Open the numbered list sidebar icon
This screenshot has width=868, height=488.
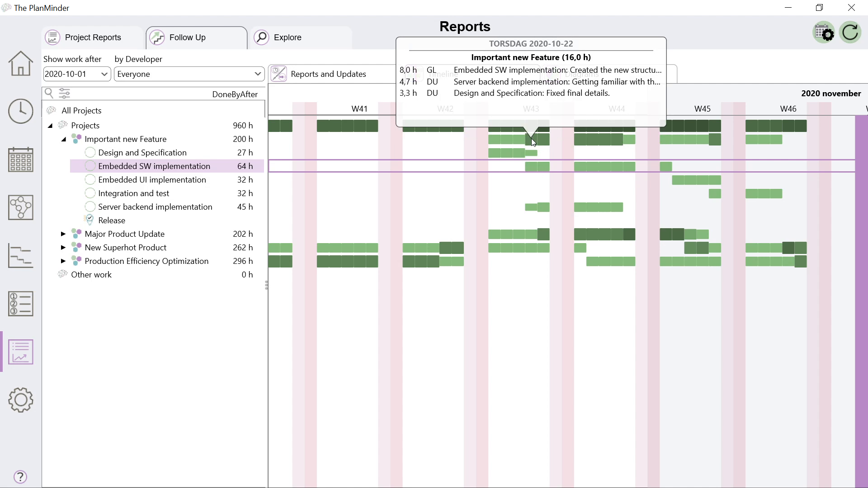tap(21, 304)
